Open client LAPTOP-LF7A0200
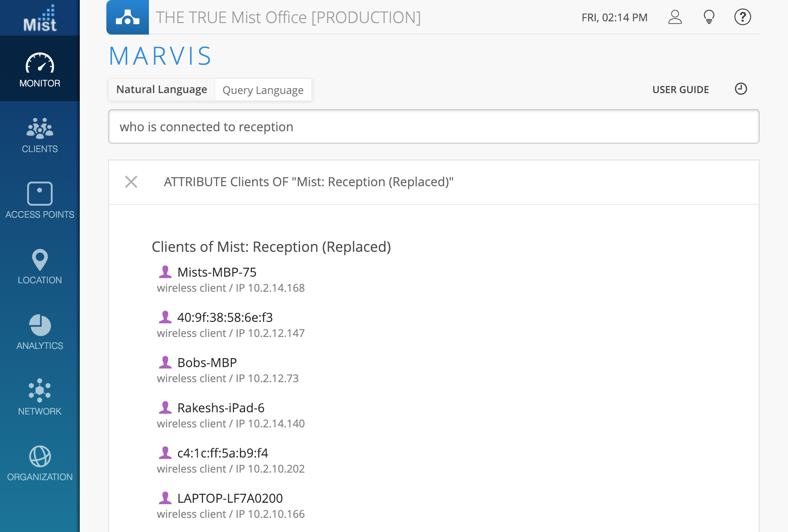 [230, 498]
